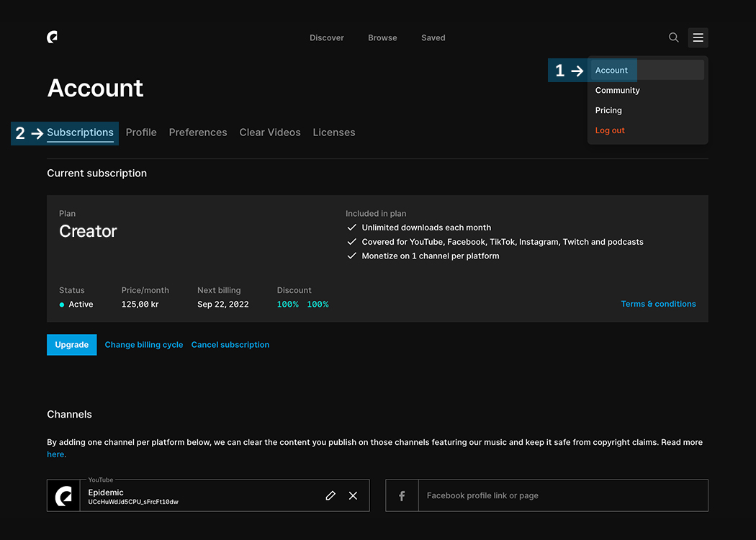Switch to the Profile tab
The width and height of the screenshot is (756, 540).
tap(141, 132)
